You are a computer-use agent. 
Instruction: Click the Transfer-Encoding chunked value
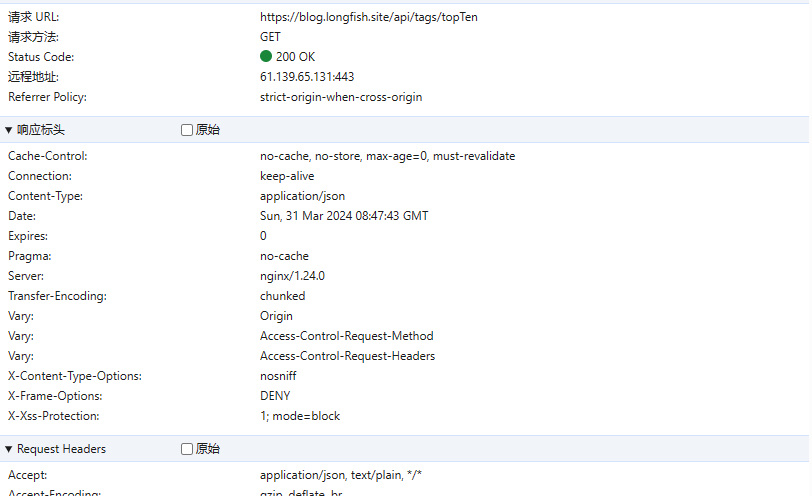[282, 296]
